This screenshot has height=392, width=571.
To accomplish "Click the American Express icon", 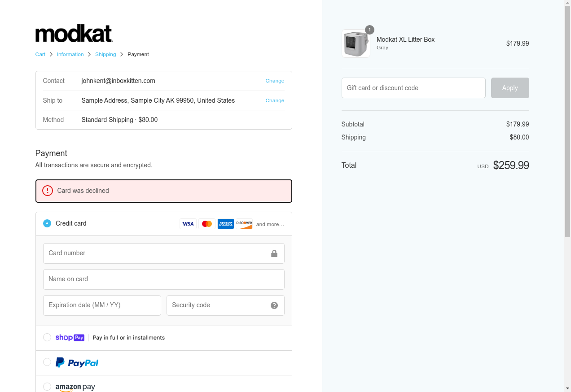I will point(226,224).
